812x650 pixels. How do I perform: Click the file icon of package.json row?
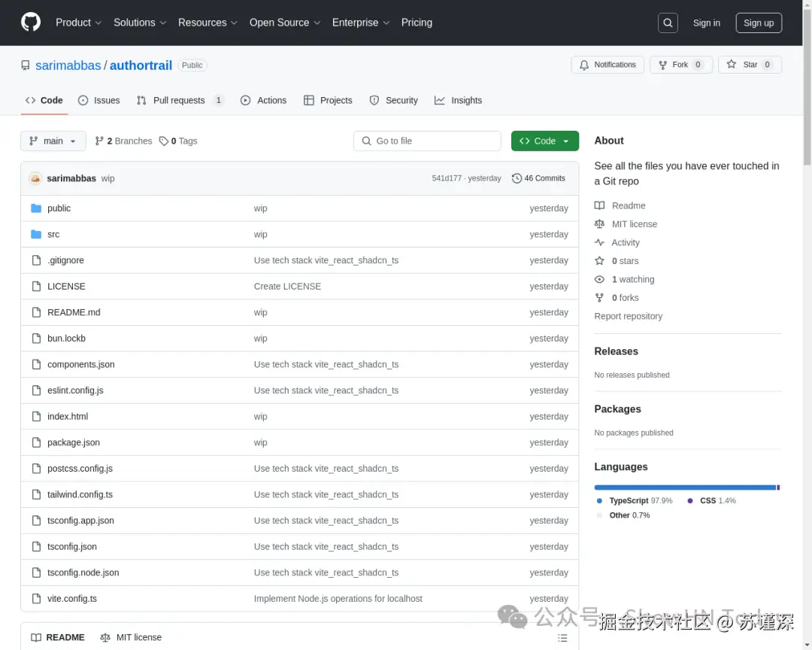pyautogui.click(x=36, y=442)
